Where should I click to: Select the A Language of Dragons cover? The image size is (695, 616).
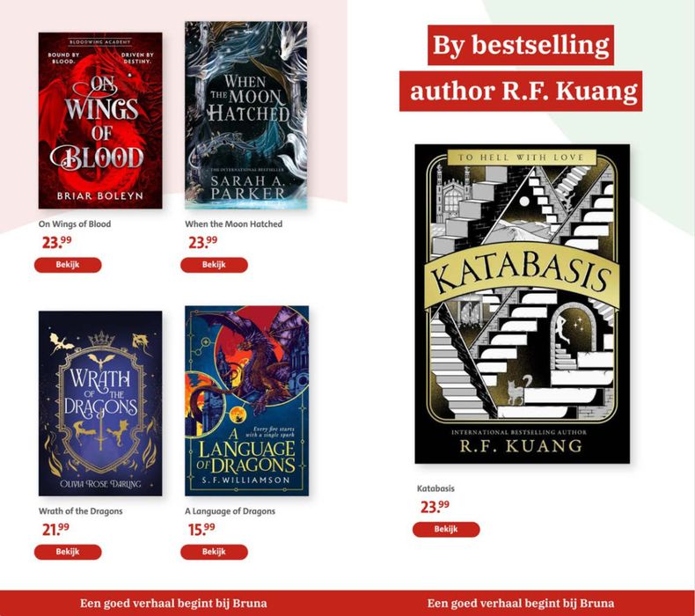pyautogui.click(x=247, y=400)
